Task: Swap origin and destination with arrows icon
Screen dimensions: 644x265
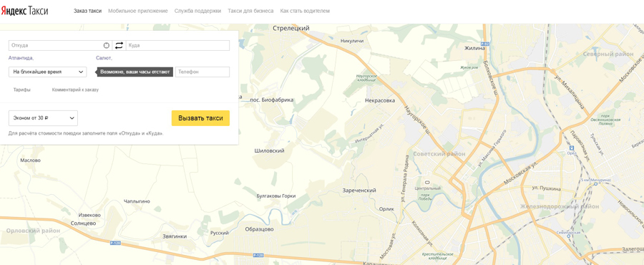Action: click(x=119, y=46)
